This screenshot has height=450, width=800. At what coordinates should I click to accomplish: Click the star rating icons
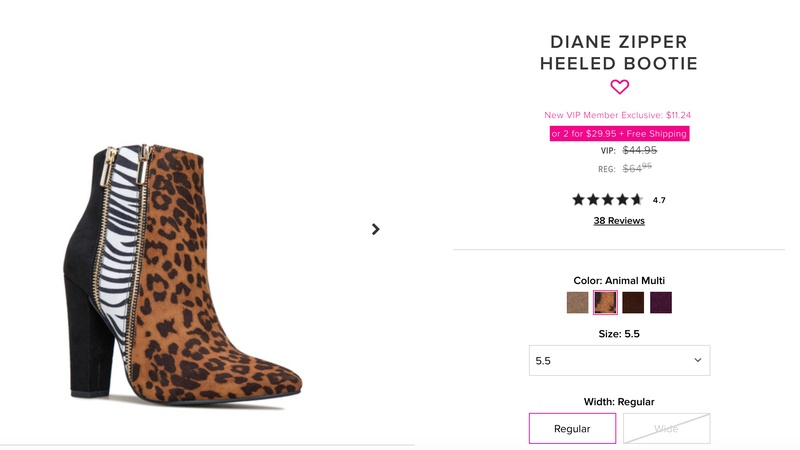point(607,199)
